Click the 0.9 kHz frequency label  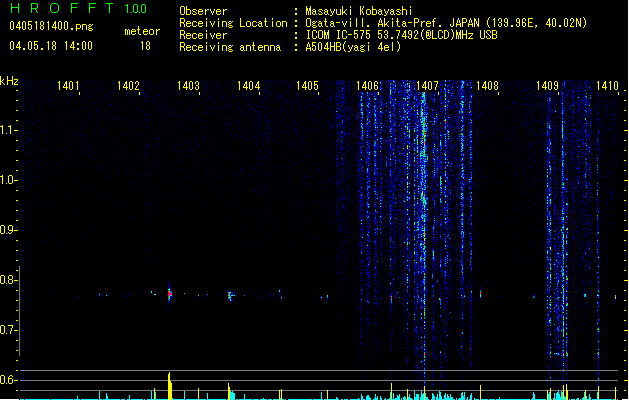(8, 230)
